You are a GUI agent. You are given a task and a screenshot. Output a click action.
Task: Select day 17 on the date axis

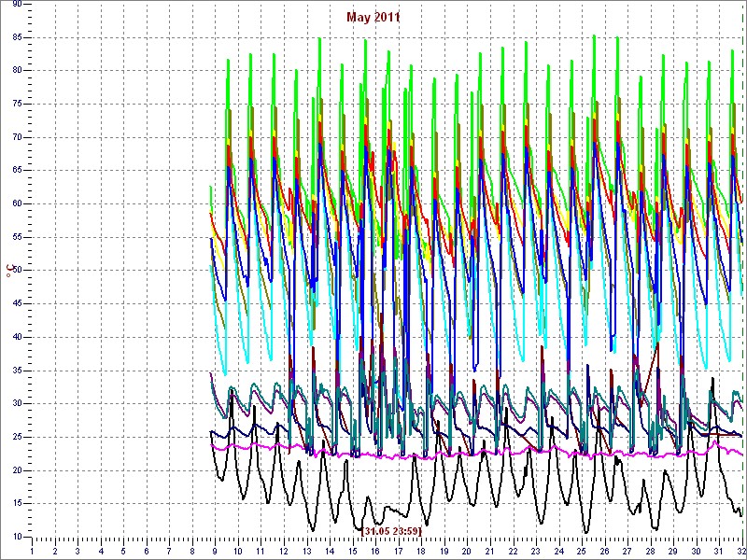pos(398,552)
